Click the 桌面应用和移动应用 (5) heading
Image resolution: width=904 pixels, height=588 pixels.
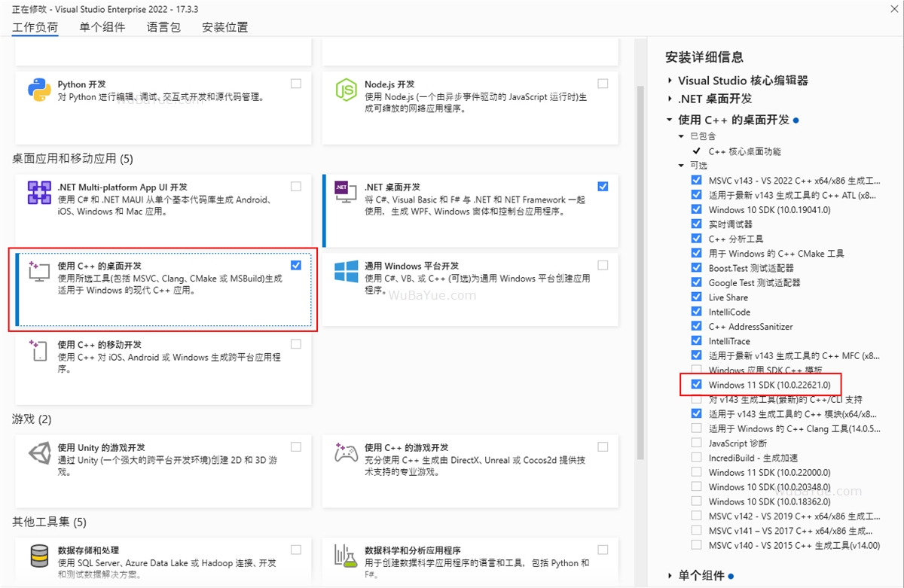tap(72, 159)
